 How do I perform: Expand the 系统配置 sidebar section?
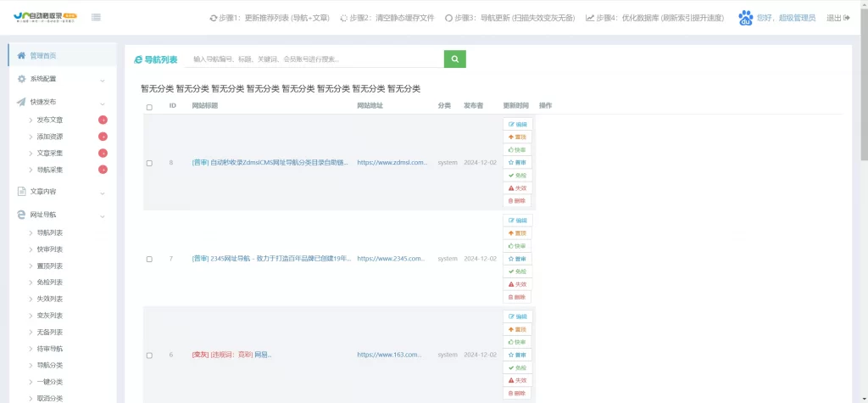58,79
